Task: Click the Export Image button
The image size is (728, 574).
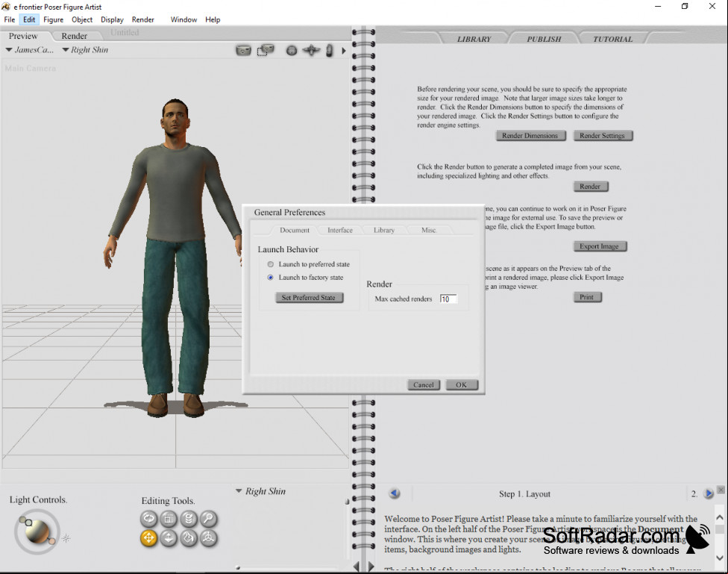Action: (600, 246)
